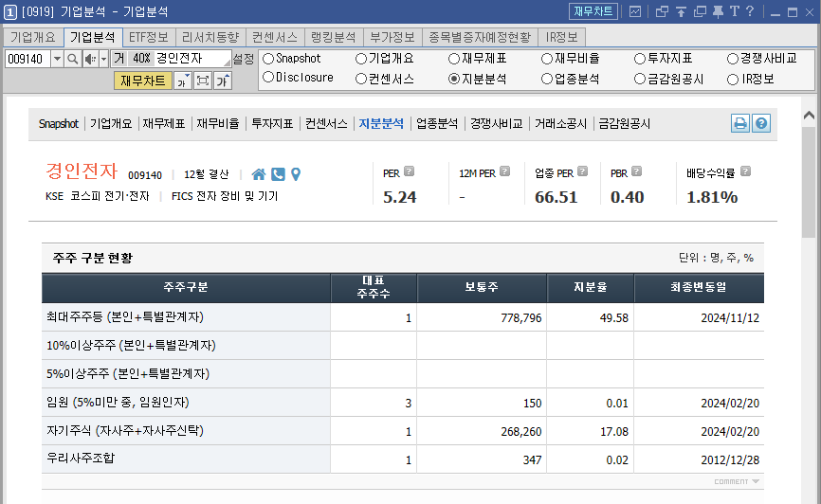Open the stock code dropdown arrow
The height and width of the screenshot is (504, 821).
57,59
